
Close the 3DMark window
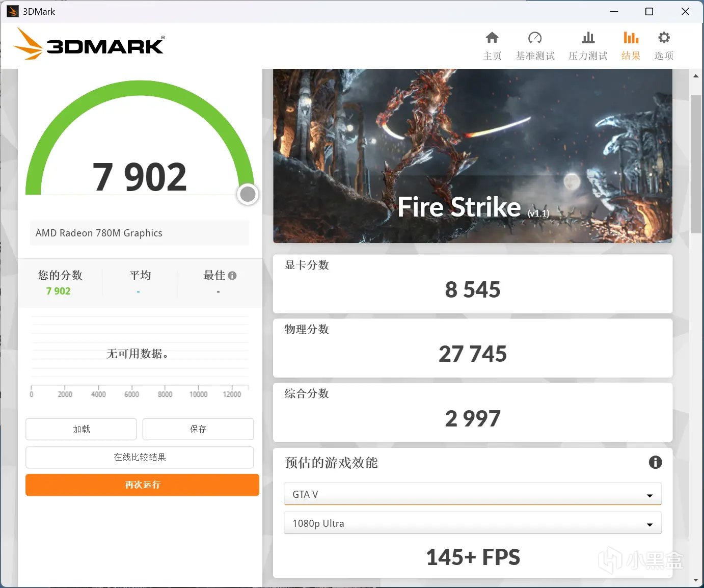coord(685,11)
